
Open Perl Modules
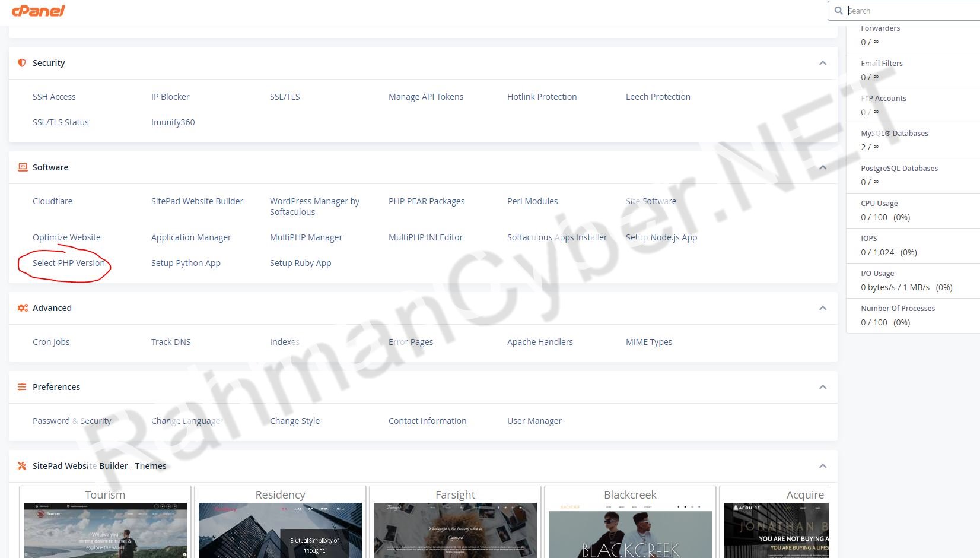[532, 201]
